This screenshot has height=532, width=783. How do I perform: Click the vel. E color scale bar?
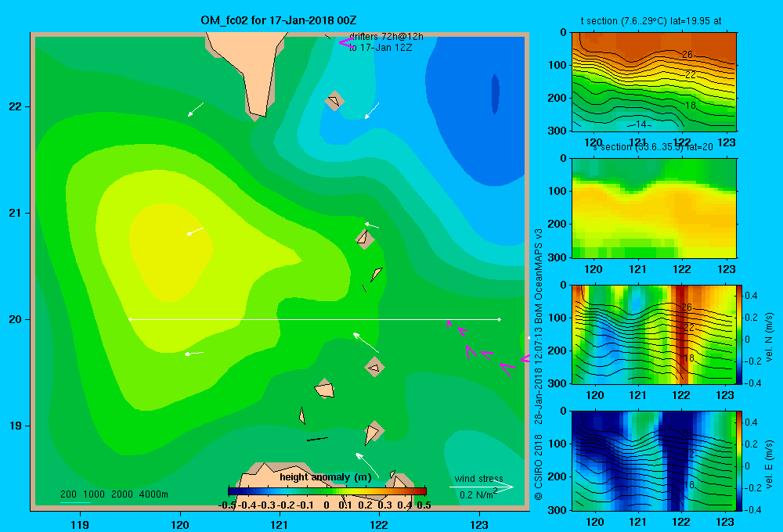[x=740, y=461]
